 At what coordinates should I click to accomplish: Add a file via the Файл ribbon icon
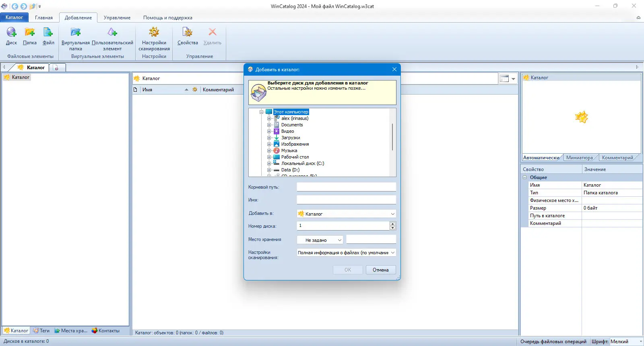click(x=48, y=36)
